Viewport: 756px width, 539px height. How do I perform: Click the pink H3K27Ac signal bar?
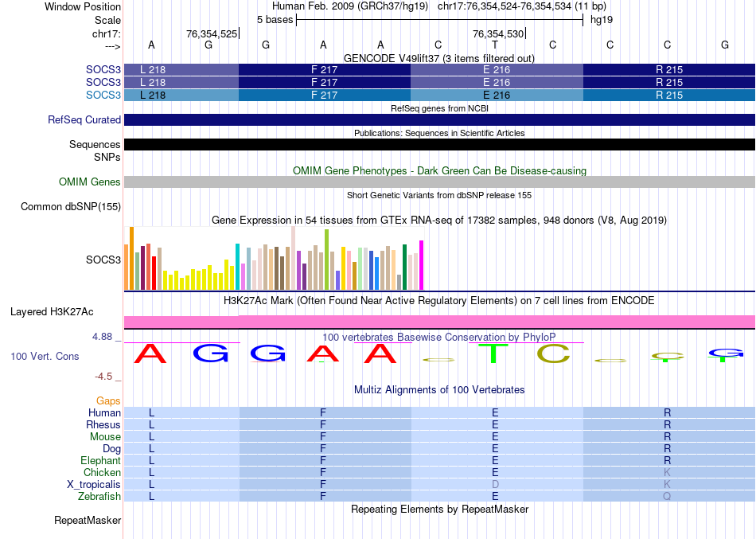coord(439,322)
